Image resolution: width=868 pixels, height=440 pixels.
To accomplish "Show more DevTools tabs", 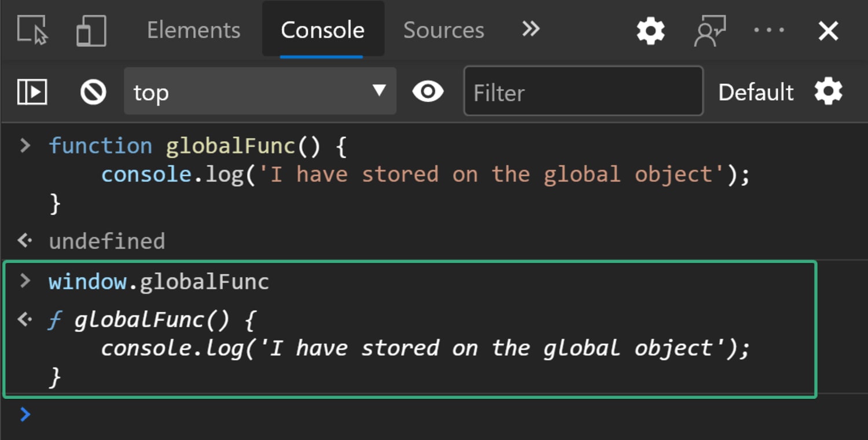I will click(x=531, y=29).
